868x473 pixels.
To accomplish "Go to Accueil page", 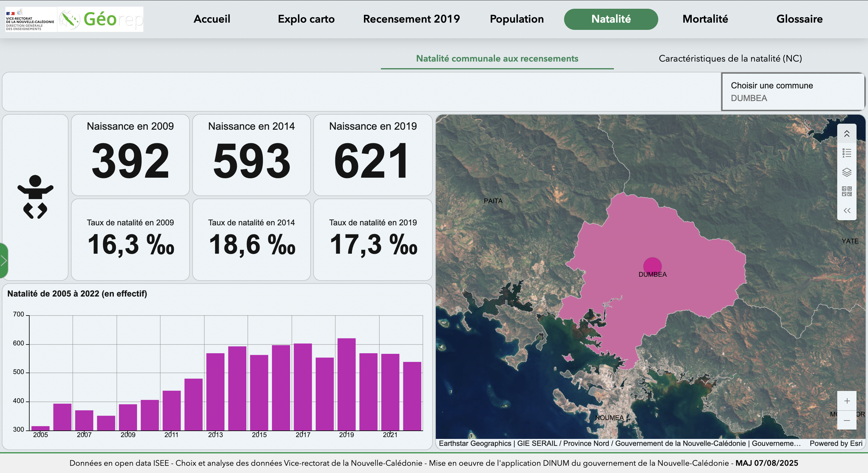I will (212, 19).
